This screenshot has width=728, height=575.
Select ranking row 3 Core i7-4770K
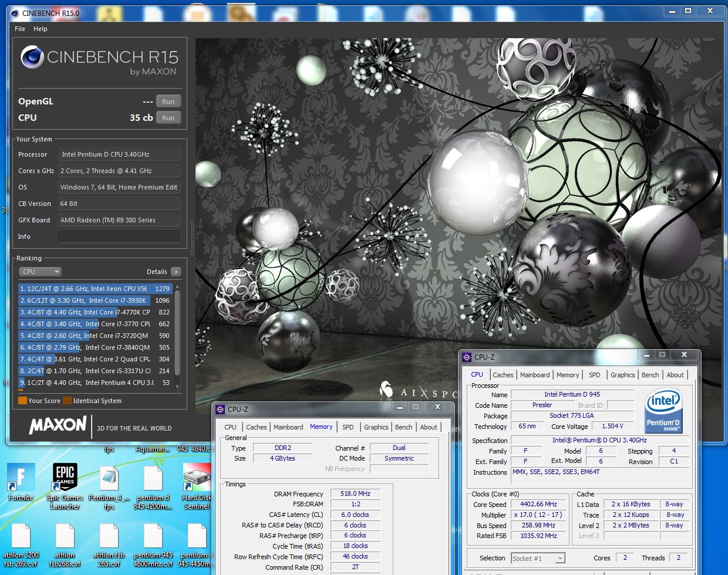tap(95, 312)
